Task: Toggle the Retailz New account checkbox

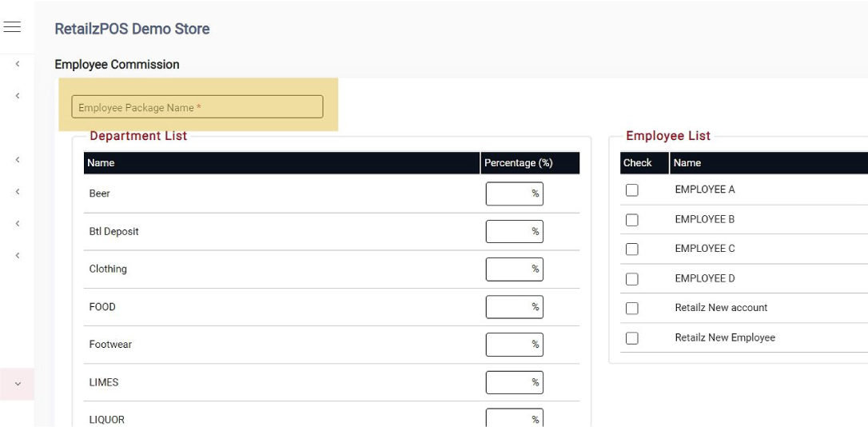Action: pyautogui.click(x=631, y=309)
